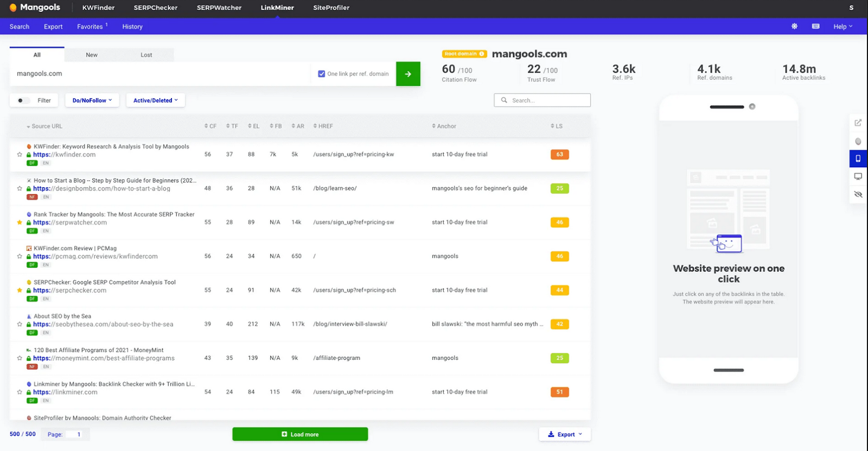
Task: Switch to SiteProfiler tool
Action: click(x=331, y=8)
